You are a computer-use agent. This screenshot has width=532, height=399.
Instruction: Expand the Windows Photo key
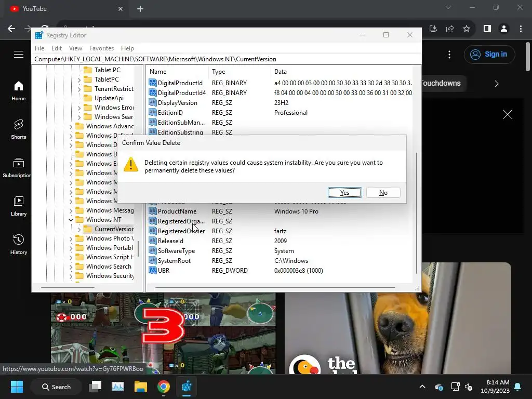(71, 239)
